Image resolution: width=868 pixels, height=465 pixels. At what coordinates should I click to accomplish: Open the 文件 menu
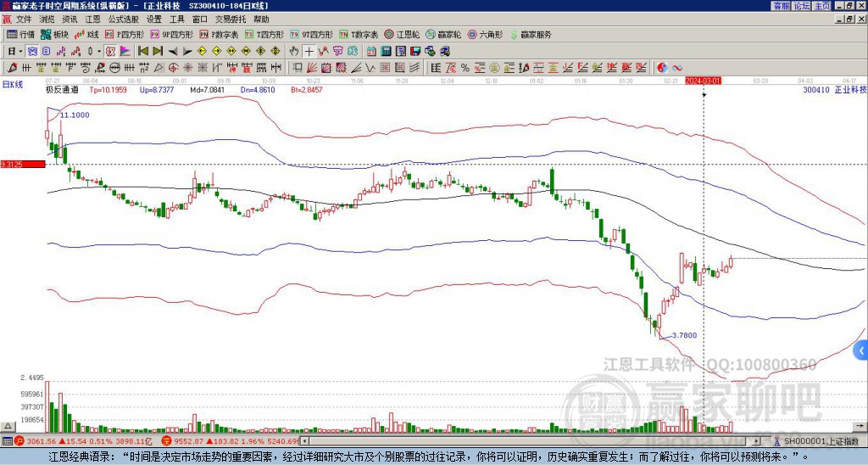(24, 20)
